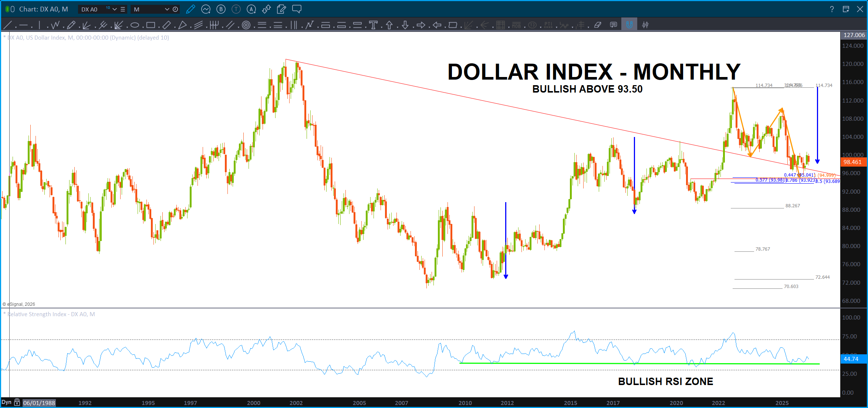Select the ellipse drawing tool

[x=135, y=25]
